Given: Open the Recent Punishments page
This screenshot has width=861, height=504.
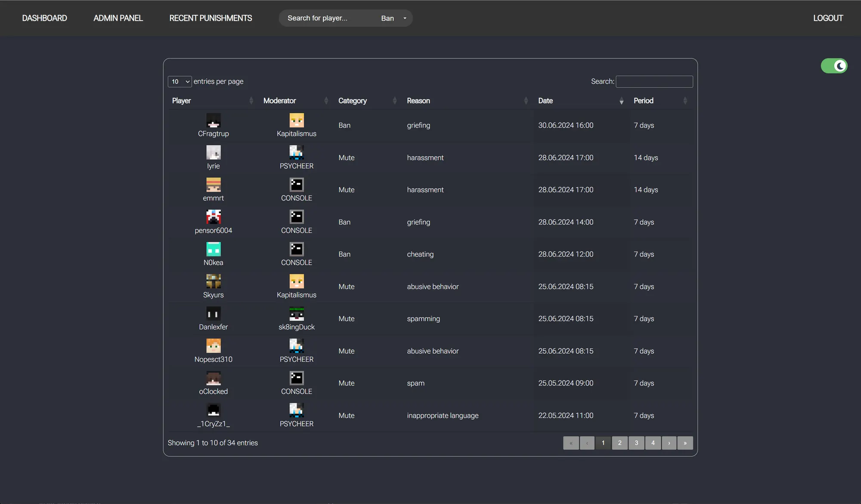Looking at the screenshot, I should click(211, 18).
